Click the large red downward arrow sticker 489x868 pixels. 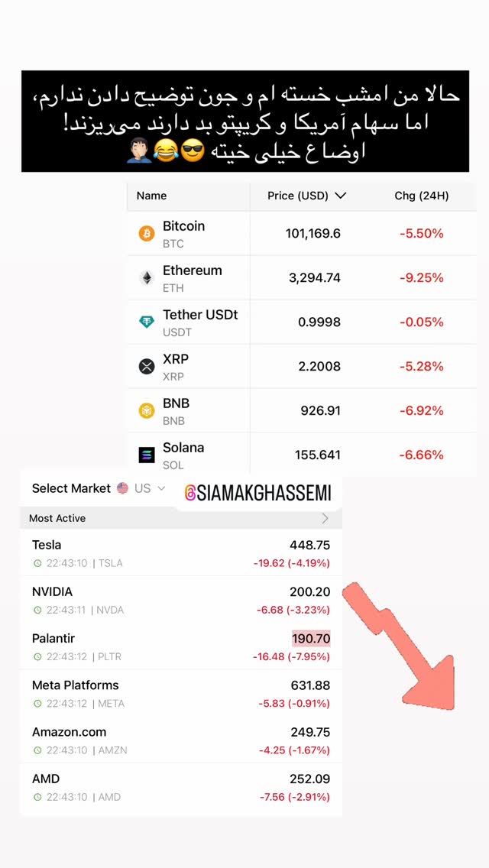(x=399, y=646)
